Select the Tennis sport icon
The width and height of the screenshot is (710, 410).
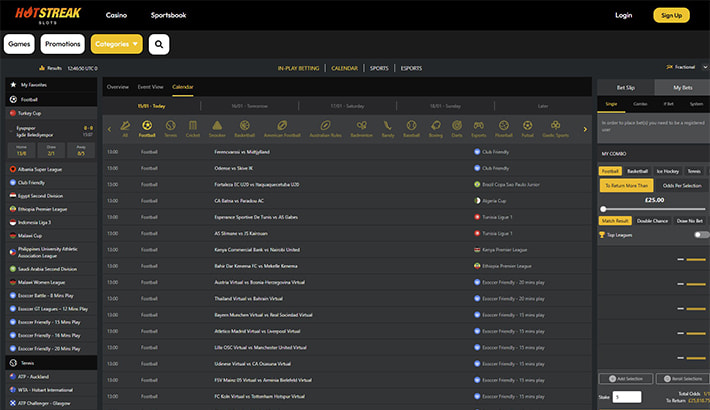point(170,128)
